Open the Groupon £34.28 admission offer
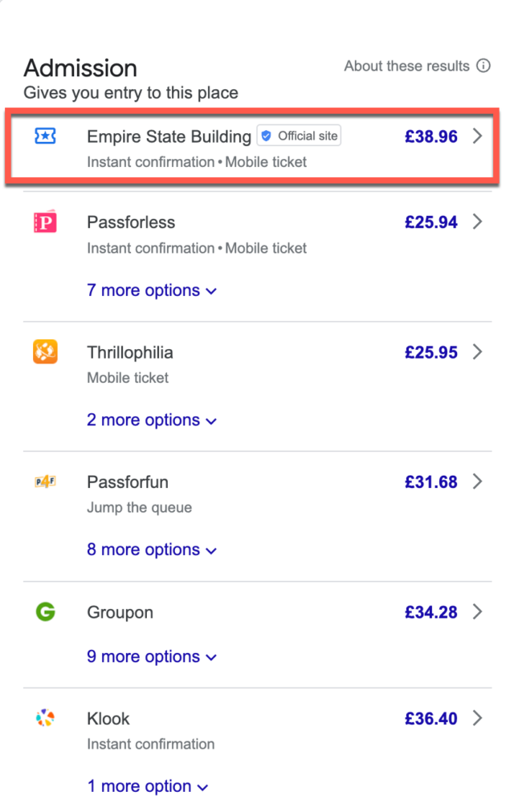Image resolution: width=514 pixels, height=812 pixels. click(432, 612)
